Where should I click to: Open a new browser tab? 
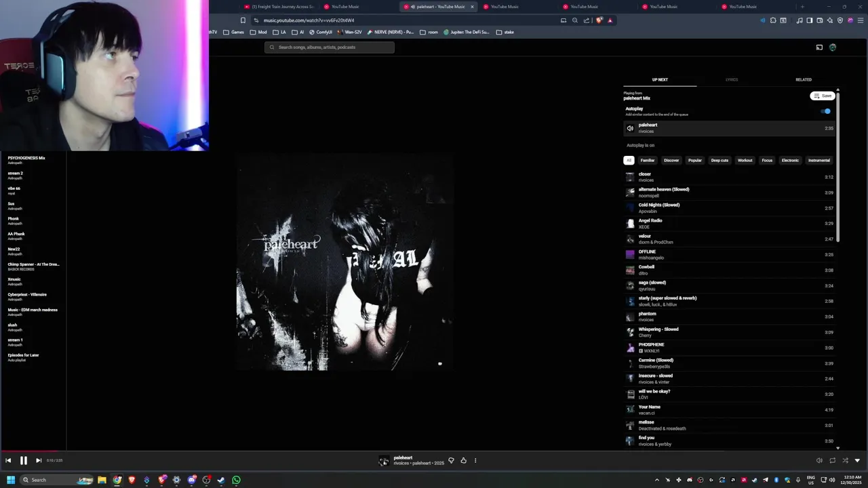[x=802, y=7]
